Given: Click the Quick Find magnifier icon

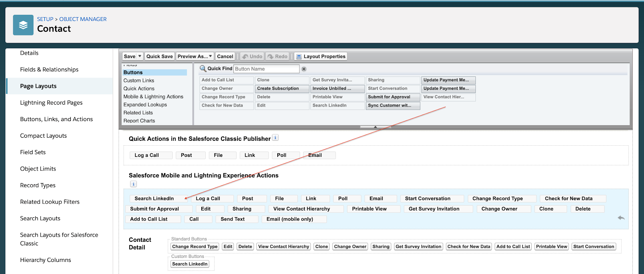Looking at the screenshot, I should click(203, 69).
